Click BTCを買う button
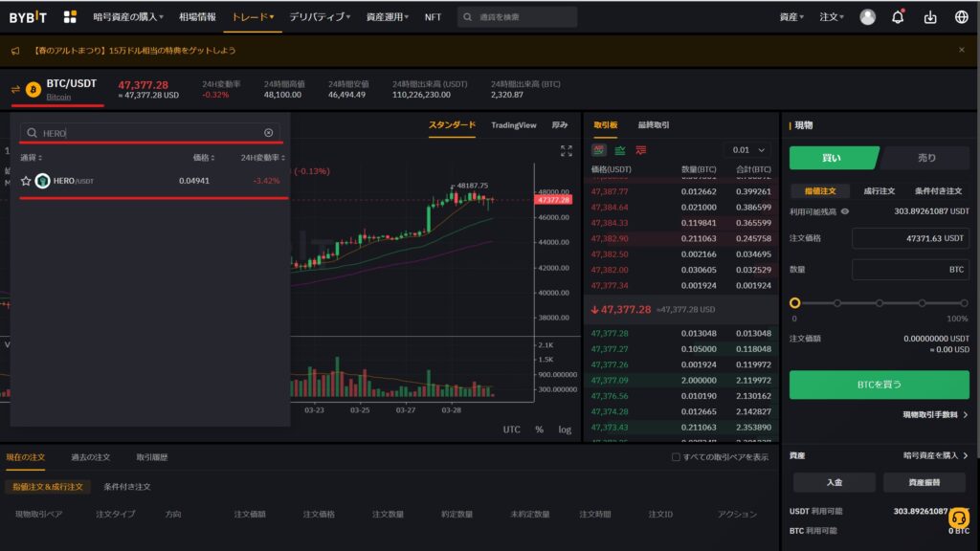This screenshot has height=551, width=980. tap(879, 385)
